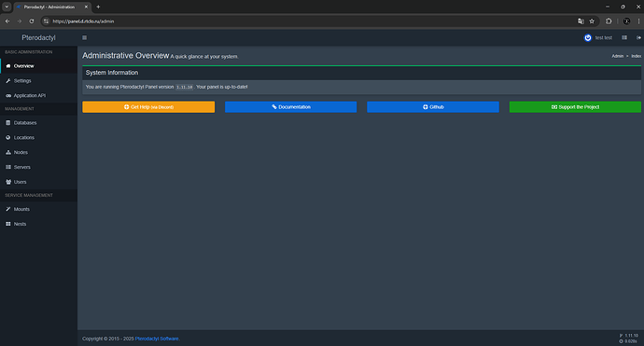The width and height of the screenshot is (644, 346).
Task: Open the Settings wrench item
Action: [38, 81]
